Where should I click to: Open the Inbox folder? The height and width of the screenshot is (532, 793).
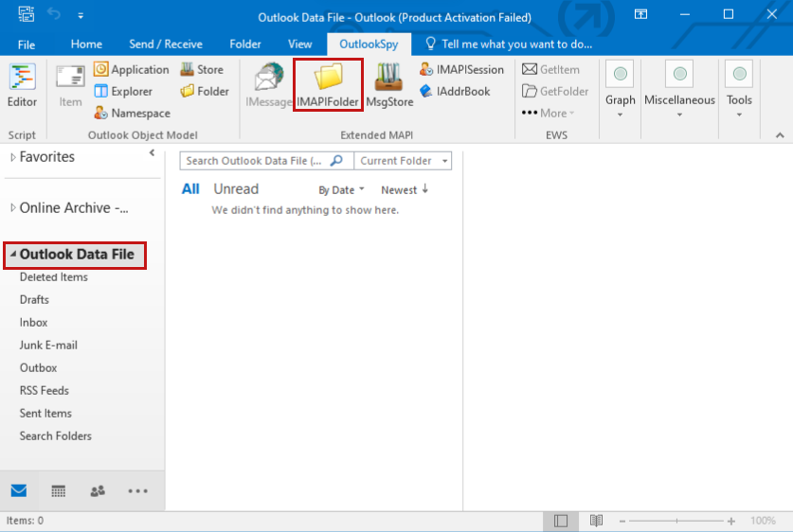[33, 323]
